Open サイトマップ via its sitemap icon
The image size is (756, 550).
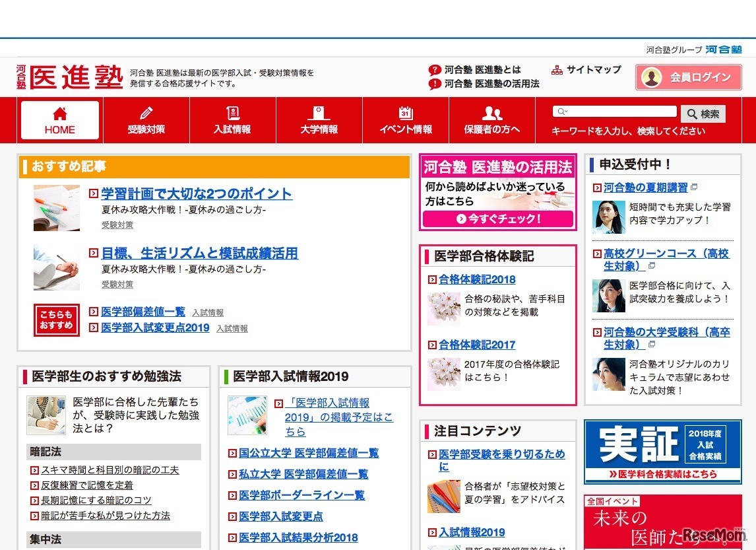pyautogui.click(x=557, y=69)
